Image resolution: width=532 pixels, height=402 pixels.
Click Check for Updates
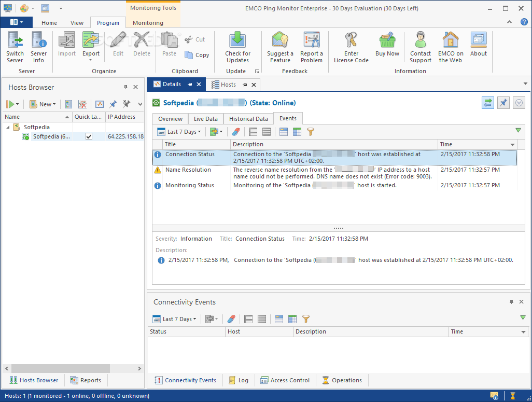tap(237, 47)
